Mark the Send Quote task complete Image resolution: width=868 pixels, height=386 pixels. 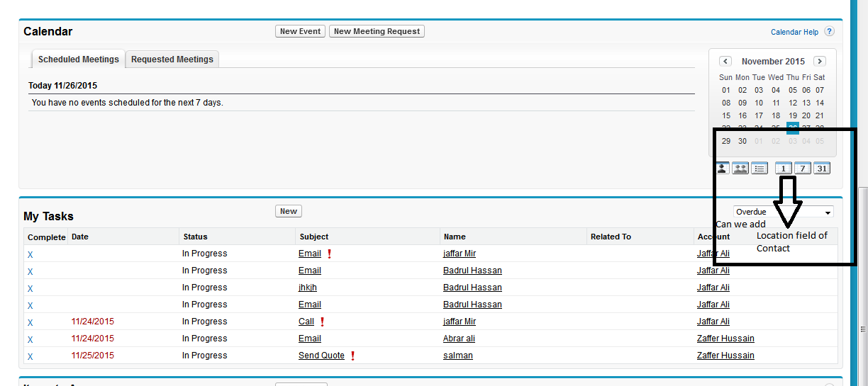pos(30,356)
